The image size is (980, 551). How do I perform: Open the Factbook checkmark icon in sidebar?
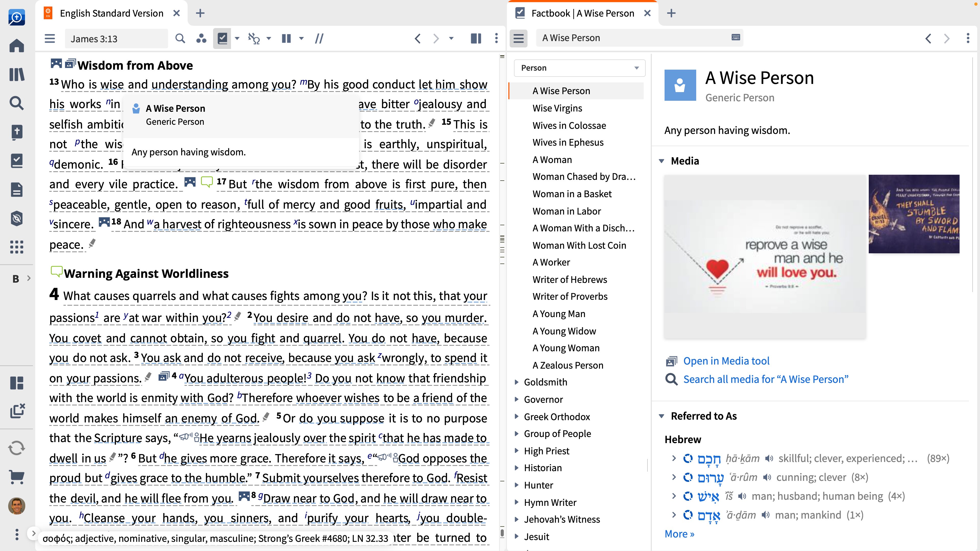pyautogui.click(x=17, y=161)
